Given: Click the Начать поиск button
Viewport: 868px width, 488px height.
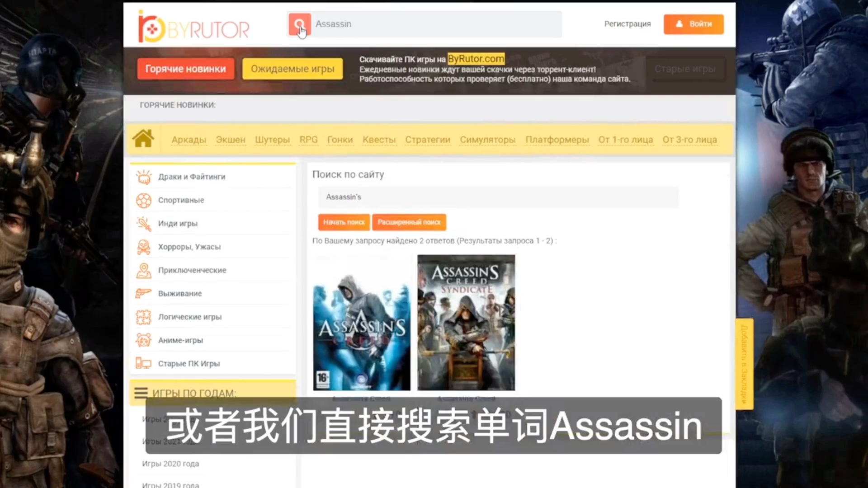Looking at the screenshot, I should click(344, 222).
